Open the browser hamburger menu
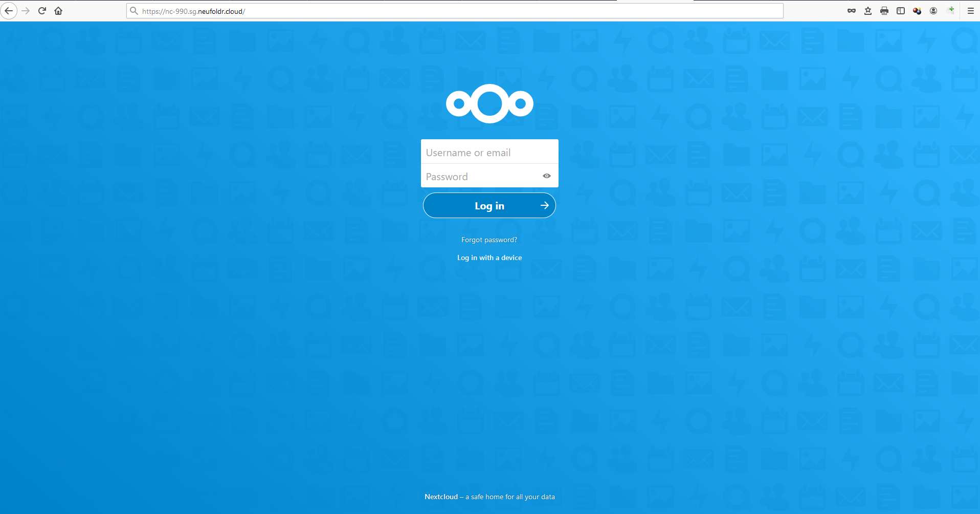 click(970, 11)
